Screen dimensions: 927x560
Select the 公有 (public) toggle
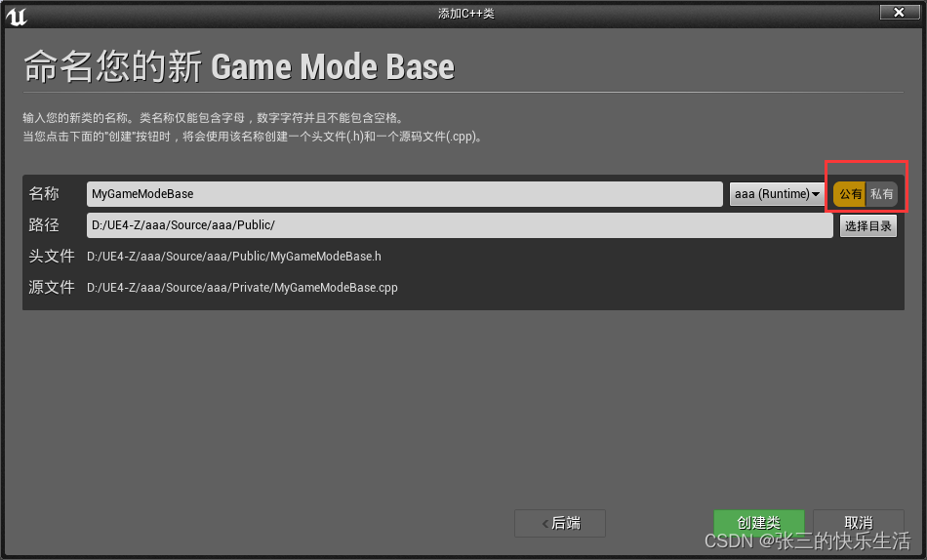[850, 194]
